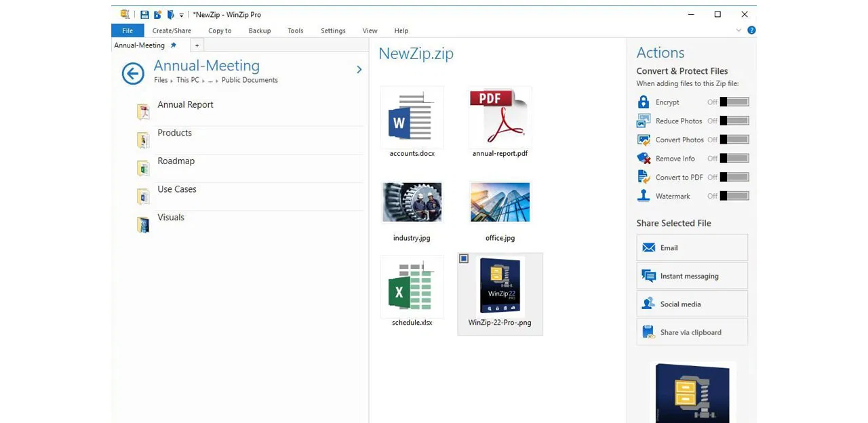Click the forward chevron beside Annual-Meeting

pyautogui.click(x=359, y=69)
